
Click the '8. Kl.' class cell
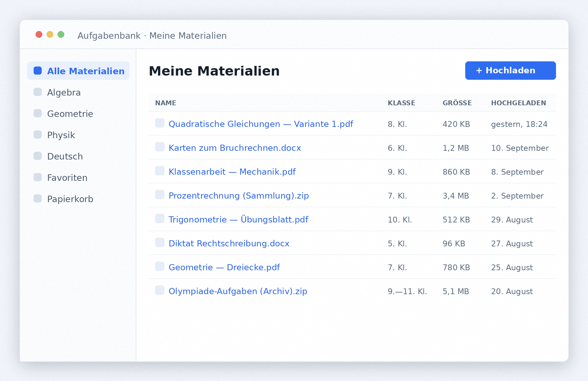click(x=397, y=124)
